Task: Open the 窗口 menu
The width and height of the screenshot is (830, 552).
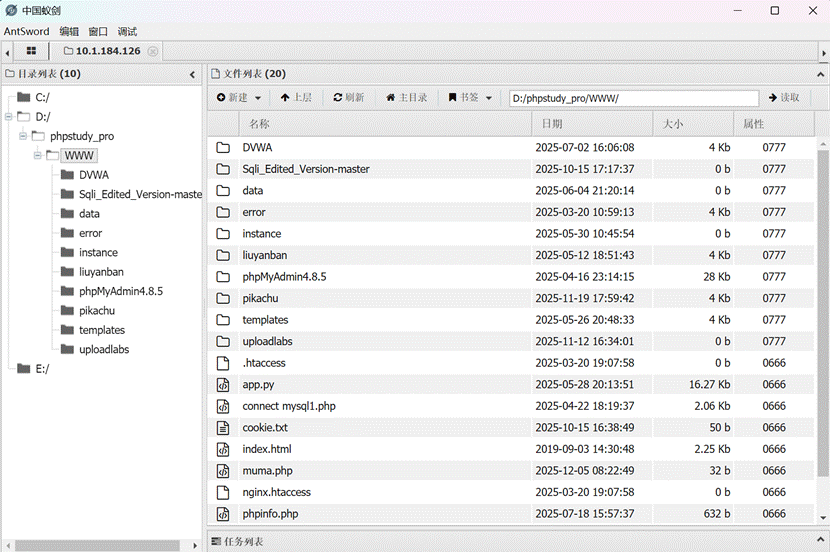Action: [x=98, y=31]
